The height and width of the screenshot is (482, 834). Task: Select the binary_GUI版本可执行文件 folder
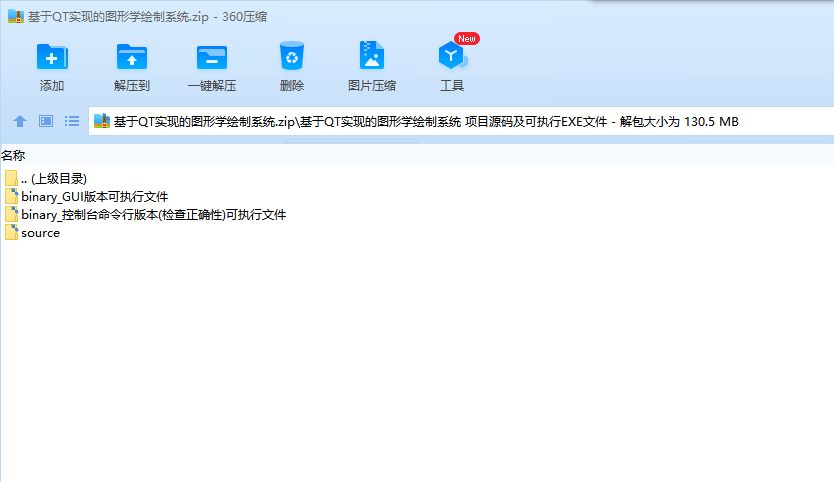[x=87, y=196]
